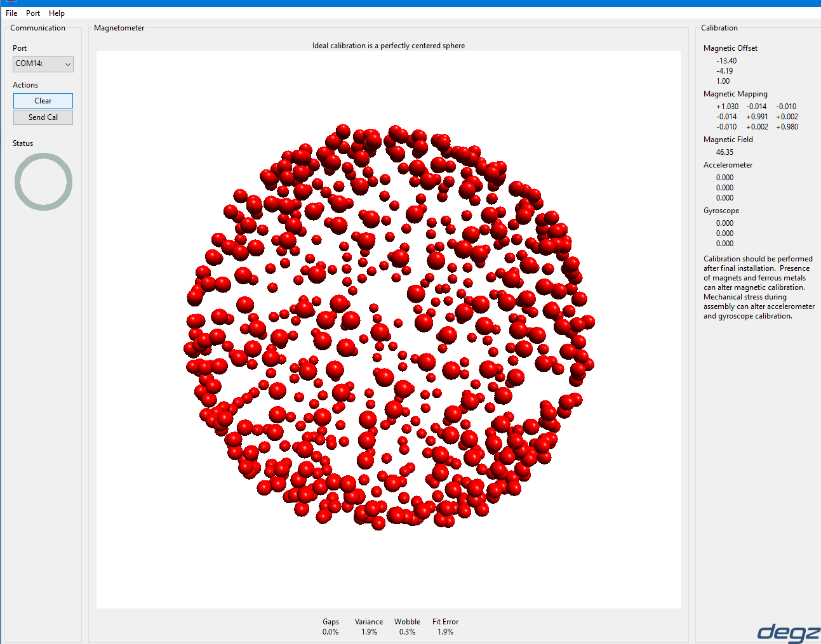Click the +0.991 mapping value
This screenshot has height=644, width=821.
757,117
